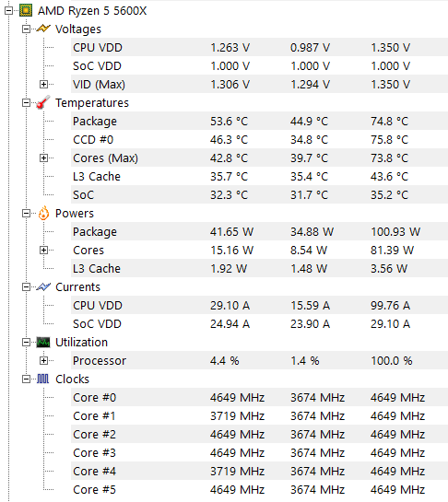Select the L3 Cache power row
This screenshot has height=502, width=448.
pyautogui.click(x=259, y=268)
